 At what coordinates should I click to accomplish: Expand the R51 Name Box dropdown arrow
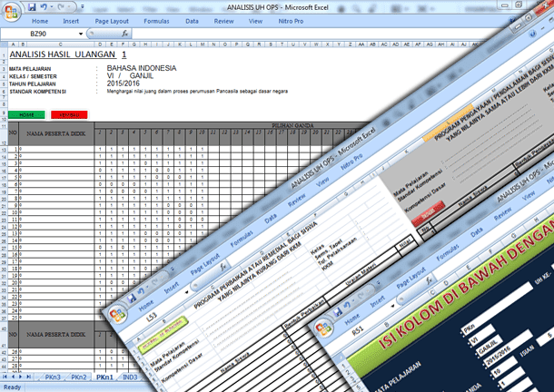(392, 306)
